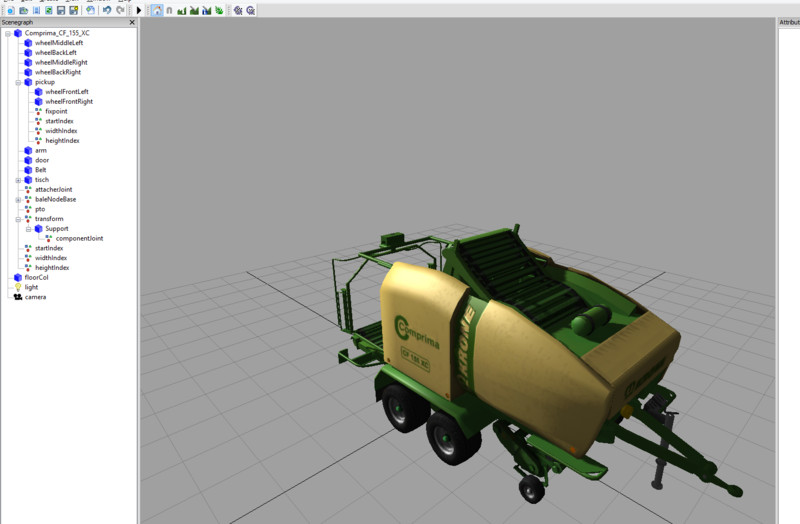Screen dimensions: 800x524
Task: Select the attacherJoint node
Action: (54, 189)
